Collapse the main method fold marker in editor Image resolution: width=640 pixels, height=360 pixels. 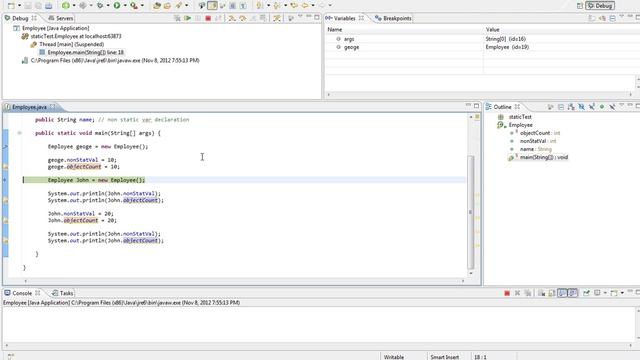click(19, 133)
